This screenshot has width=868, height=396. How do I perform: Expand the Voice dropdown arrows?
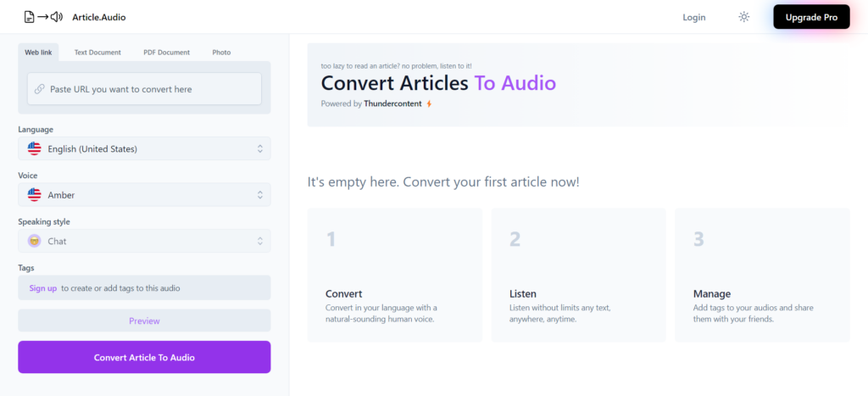tap(260, 195)
